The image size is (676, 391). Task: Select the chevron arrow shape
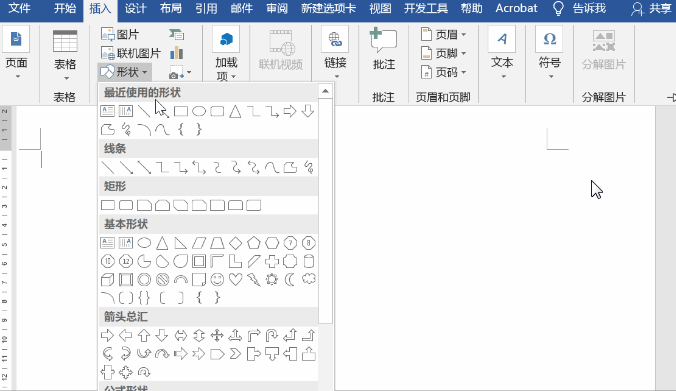coord(235,354)
